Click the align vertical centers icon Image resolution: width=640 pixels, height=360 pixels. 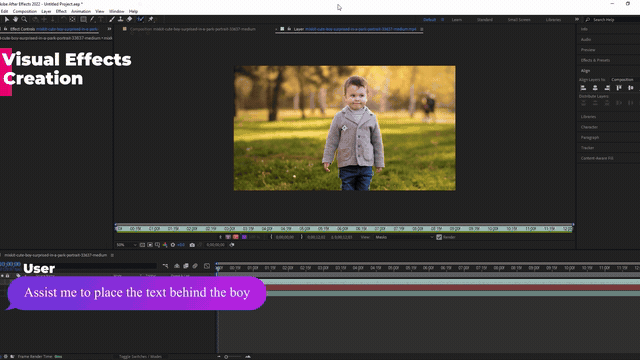coord(631,88)
